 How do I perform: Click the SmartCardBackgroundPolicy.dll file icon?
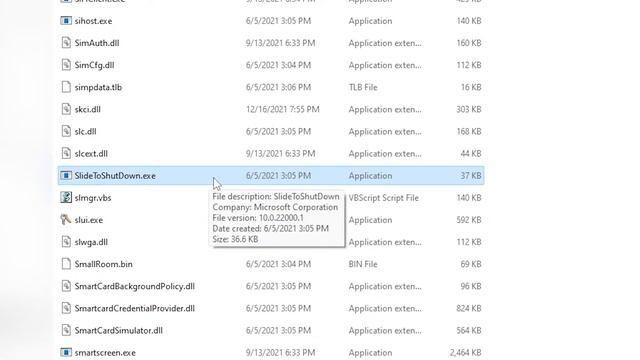(x=66, y=286)
